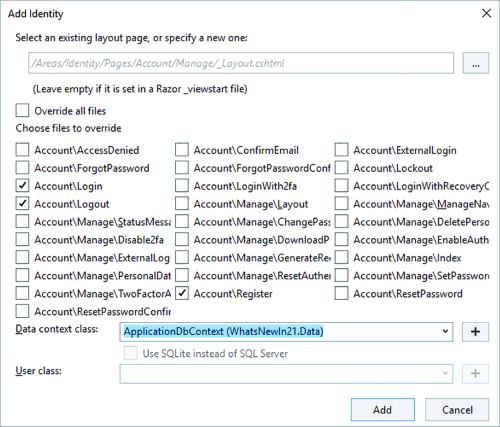
Task: Uncheck the Account\Logout checkbox
Action: pos(22,204)
